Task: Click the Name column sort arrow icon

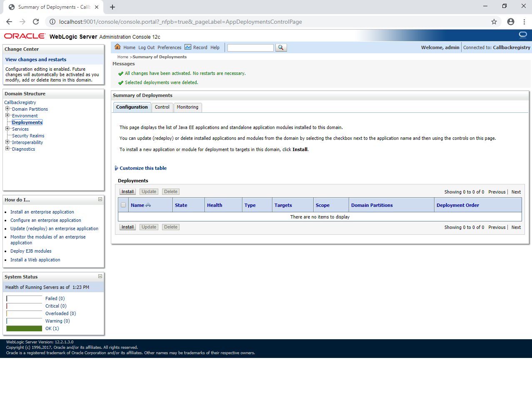Action: pyautogui.click(x=148, y=205)
